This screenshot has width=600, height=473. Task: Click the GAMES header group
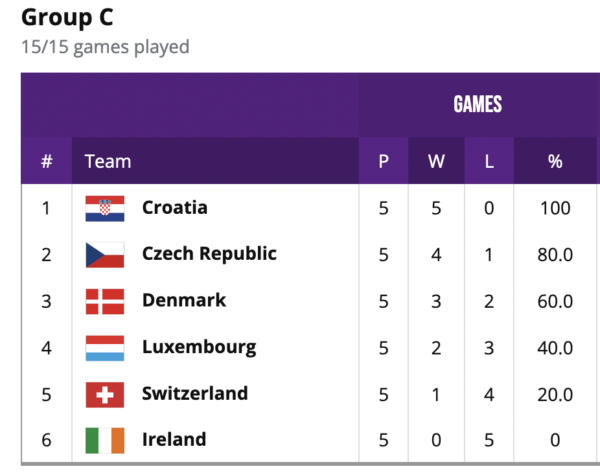pos(478,104)
